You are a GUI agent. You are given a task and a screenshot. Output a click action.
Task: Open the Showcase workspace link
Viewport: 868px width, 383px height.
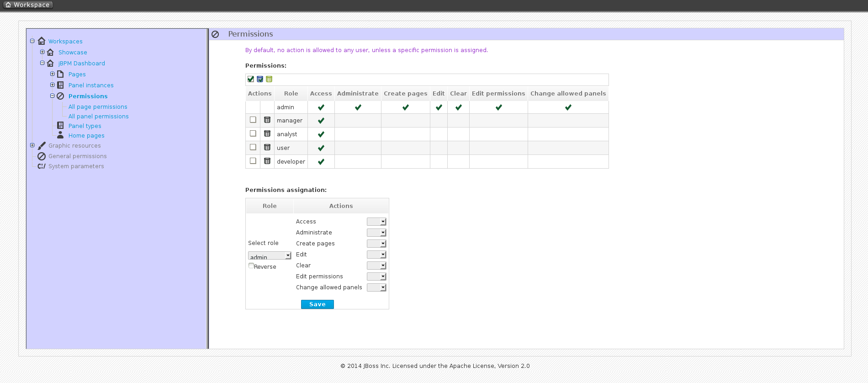click(73, 53)
